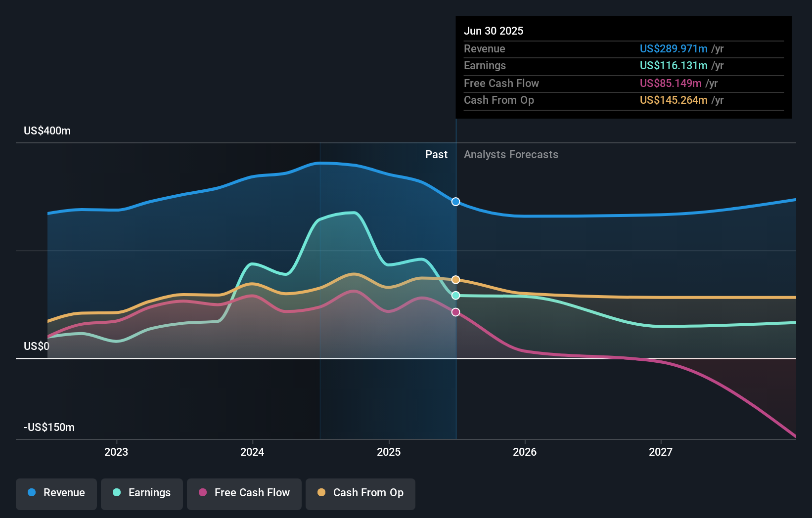The width and height of the screenshot is (812, 518).
Task: Click the US$85.149m free cash flow value
Action: [671, 83]
